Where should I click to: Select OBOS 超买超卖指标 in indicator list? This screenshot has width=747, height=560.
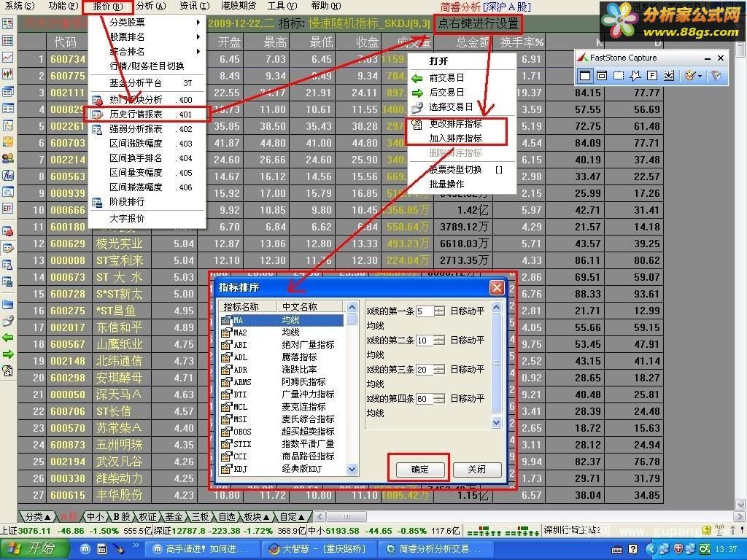tap(282, 432)
